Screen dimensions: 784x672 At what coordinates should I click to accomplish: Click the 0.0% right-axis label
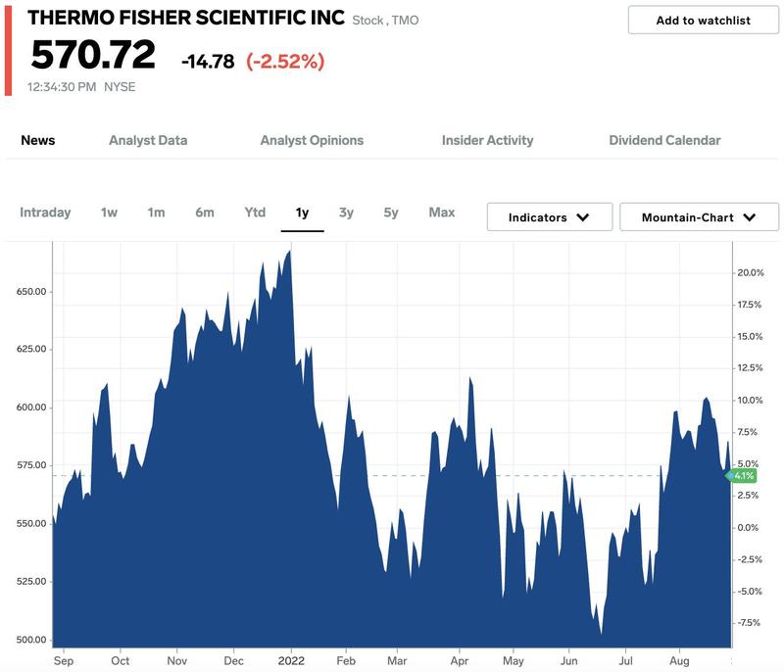(x=748, y=528)
